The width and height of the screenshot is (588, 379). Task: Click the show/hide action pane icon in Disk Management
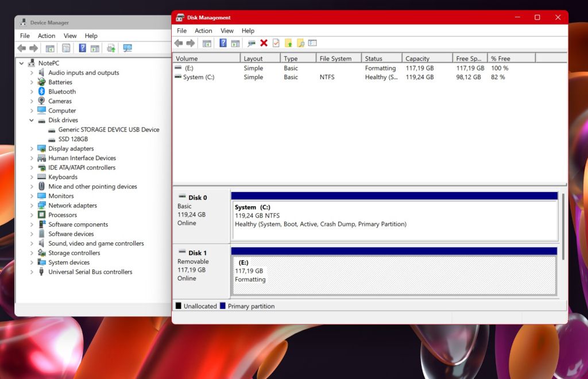[x=235, y=44]
